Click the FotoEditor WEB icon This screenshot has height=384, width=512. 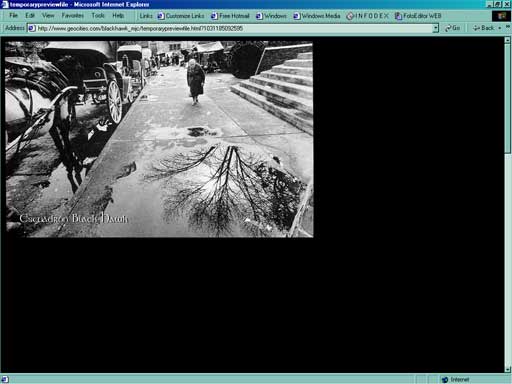(x=398, y=16)
